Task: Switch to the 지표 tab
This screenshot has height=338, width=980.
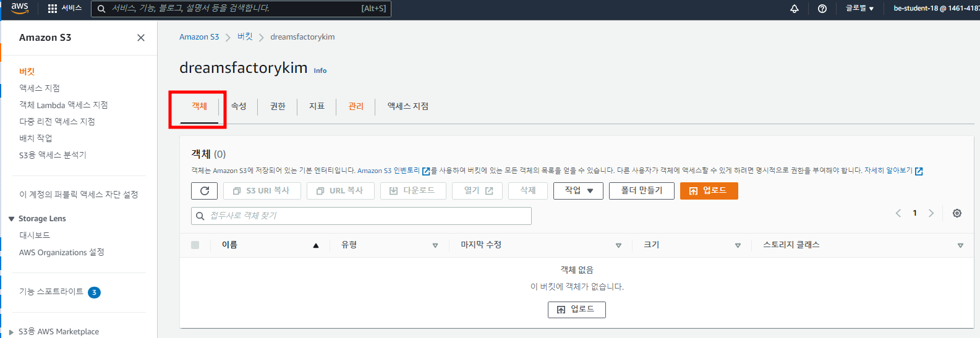Action: pyautogui.click(x=317, y=106)
